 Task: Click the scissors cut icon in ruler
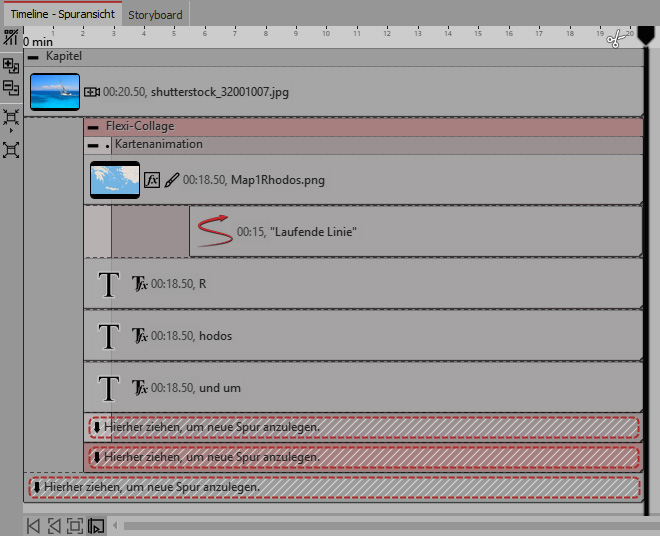[x=616, y=39]
